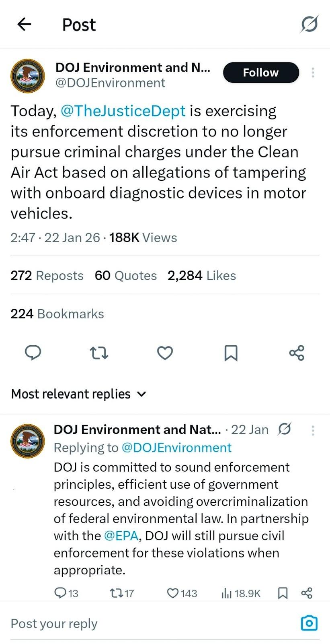
Task: Like the main DOJ post
Action: pos(165,353)
